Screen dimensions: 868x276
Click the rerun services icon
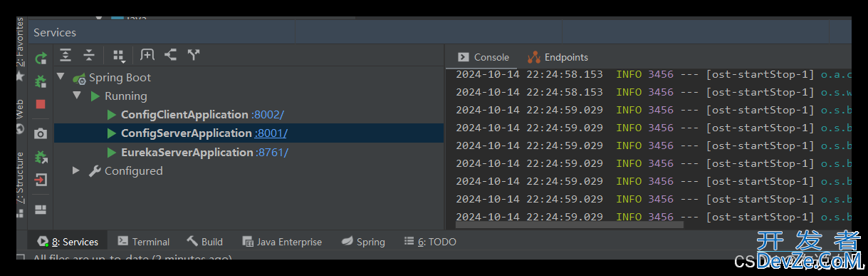click(x=41, y=58)
